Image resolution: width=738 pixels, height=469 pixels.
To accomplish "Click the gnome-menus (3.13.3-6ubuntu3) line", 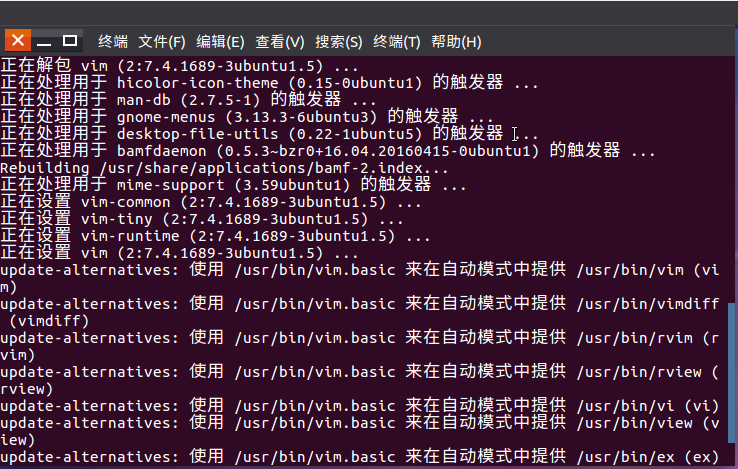I will click(247, 117).
